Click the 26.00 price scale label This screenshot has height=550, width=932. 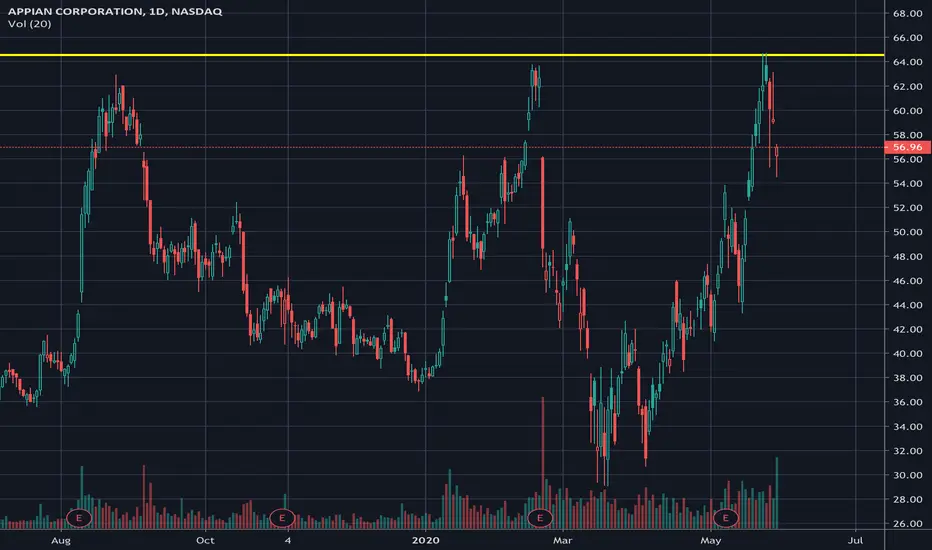pyautogui.click(x=908, y=524)
